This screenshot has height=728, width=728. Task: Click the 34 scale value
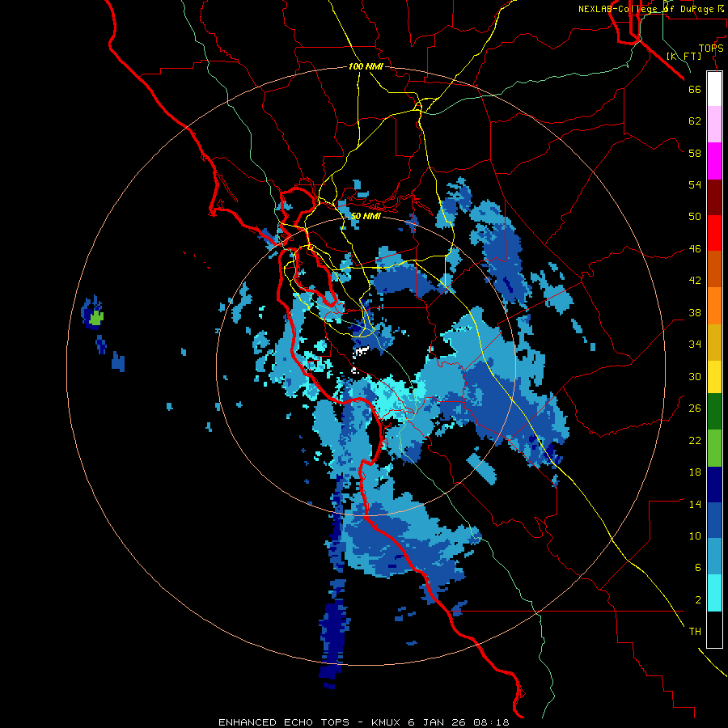click(x=695, y=344)
